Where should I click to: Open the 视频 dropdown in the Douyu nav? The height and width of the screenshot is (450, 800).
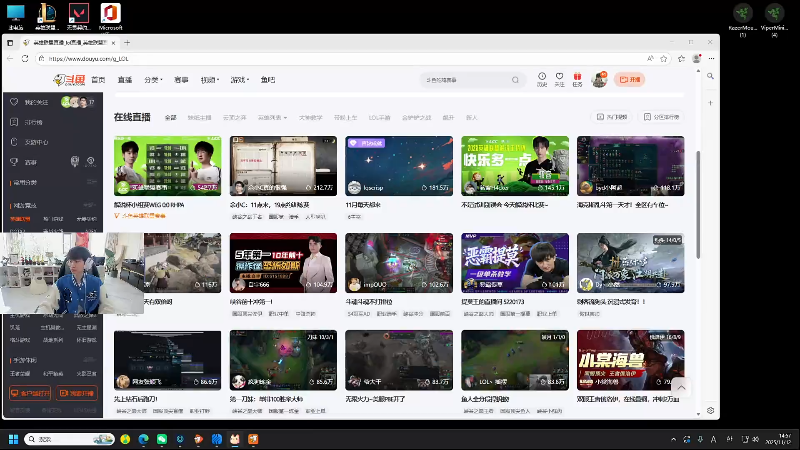[x=210, y=80]
